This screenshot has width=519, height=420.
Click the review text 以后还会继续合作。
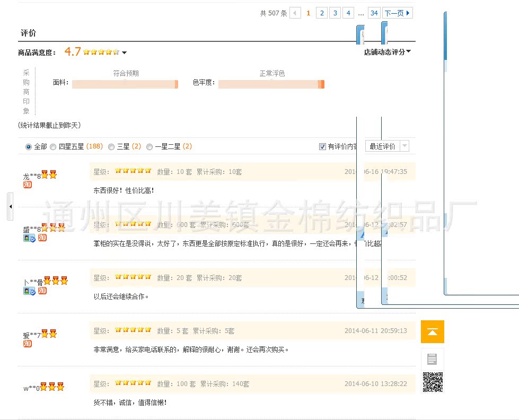pos(121,296)
